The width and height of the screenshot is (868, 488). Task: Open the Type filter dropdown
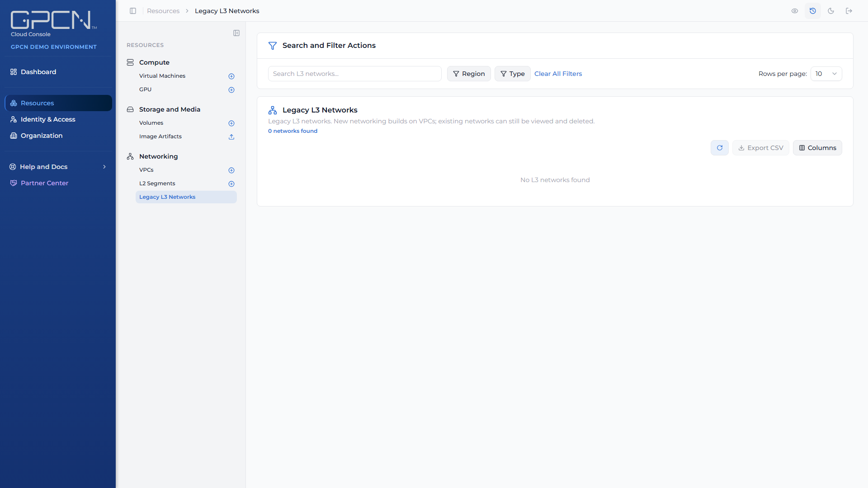point(512,74)
